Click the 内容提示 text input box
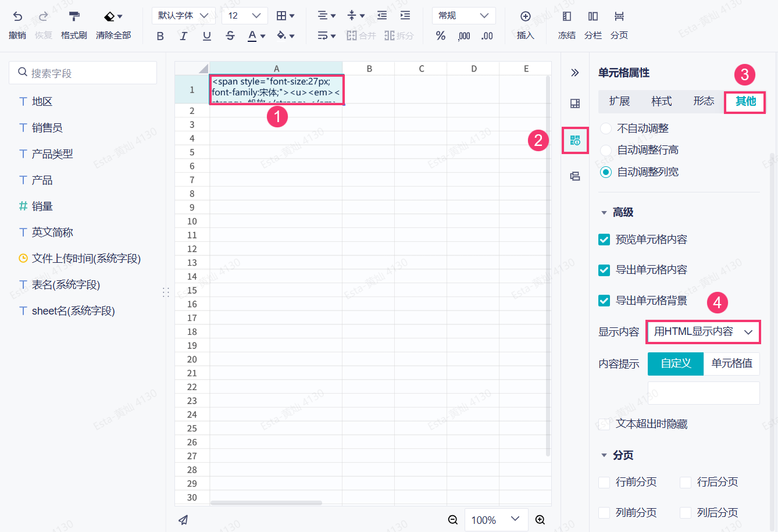 (x=704, y=393)
